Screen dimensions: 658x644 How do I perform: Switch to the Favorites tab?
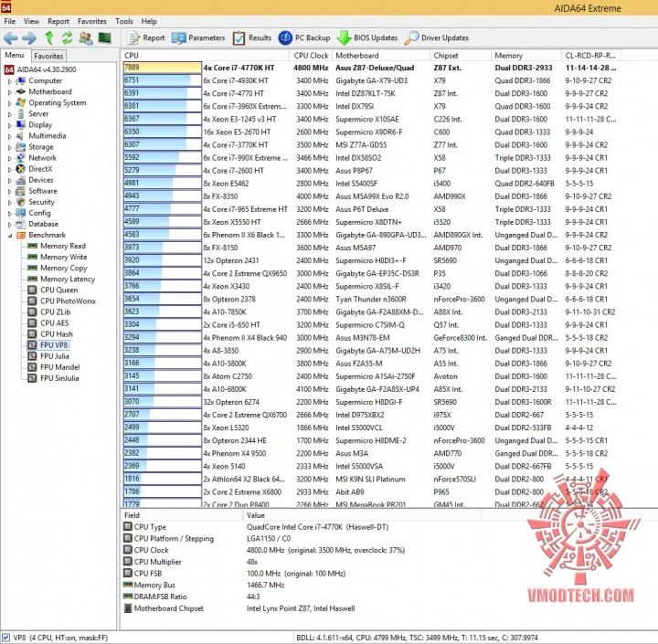click(48, 56)
